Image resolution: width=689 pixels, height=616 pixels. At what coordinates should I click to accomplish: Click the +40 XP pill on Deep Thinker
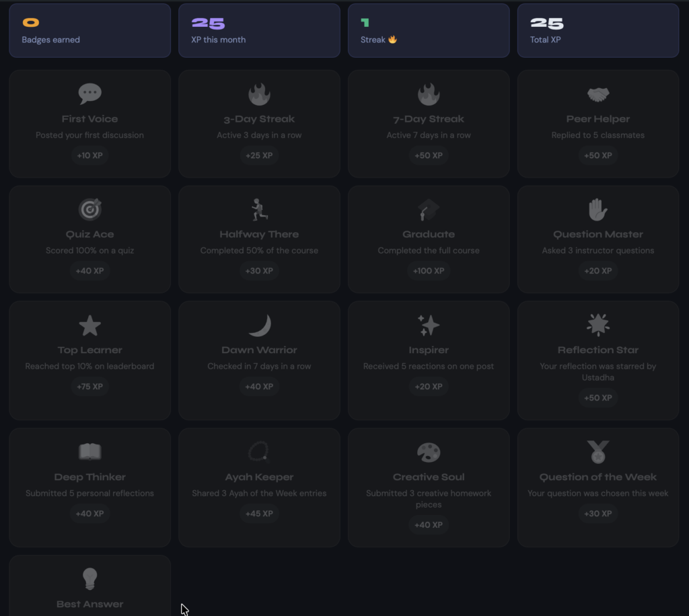click(89, 514)
